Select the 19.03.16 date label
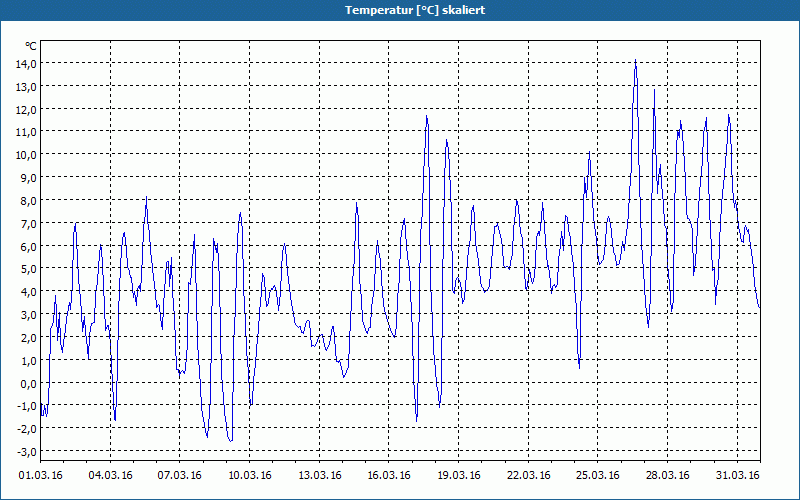This screenshot has width=800, height=500. coord(459,475)
